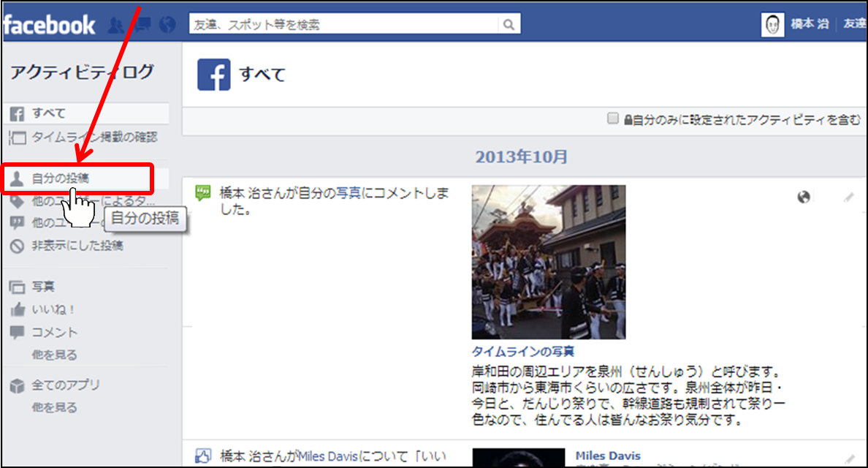Open the festival photo thumbnail
The height and width of the screenshot is (468, 868).
pyautogui.click(x=548, y=262)
